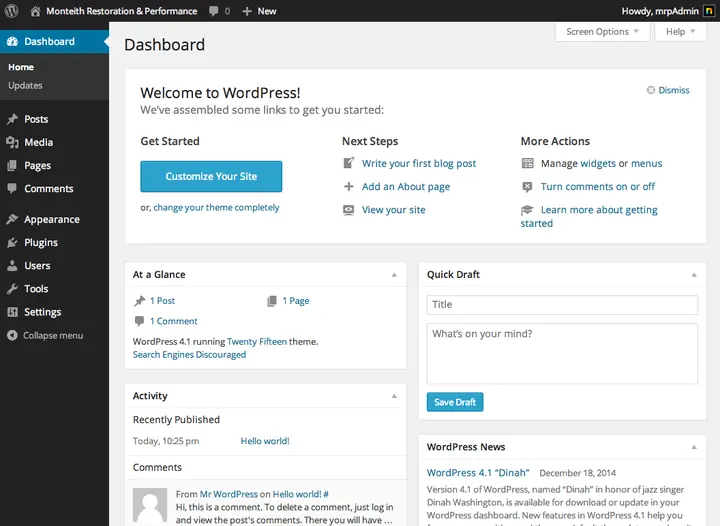Image resolution: width=720 pixels, height=526 pixels.
Task: Click the comment-off icon beside Turn comments
Action: (x=528, y=186)
